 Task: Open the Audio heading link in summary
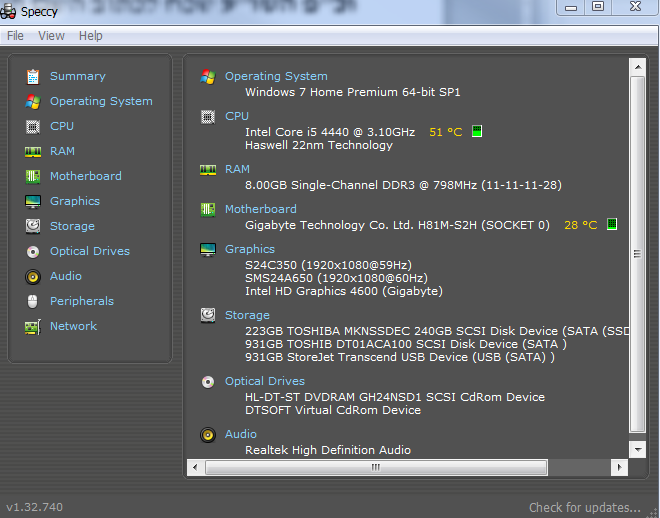[241, 434]
